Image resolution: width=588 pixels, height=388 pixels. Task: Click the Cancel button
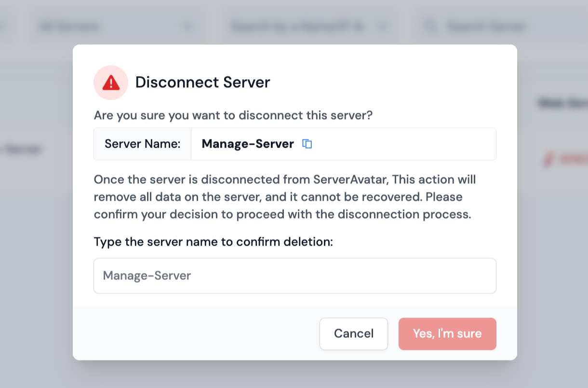coord(354,333)
